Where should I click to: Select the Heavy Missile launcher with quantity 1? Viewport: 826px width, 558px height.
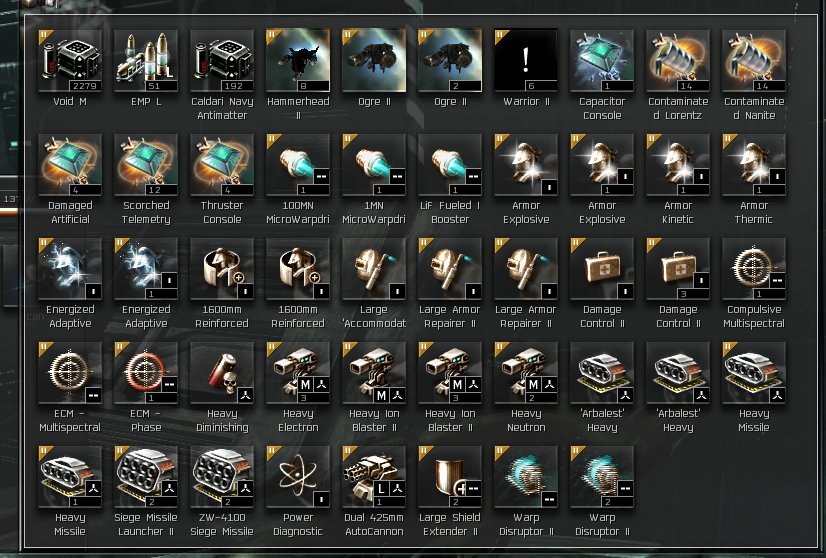tap(70, 477)
